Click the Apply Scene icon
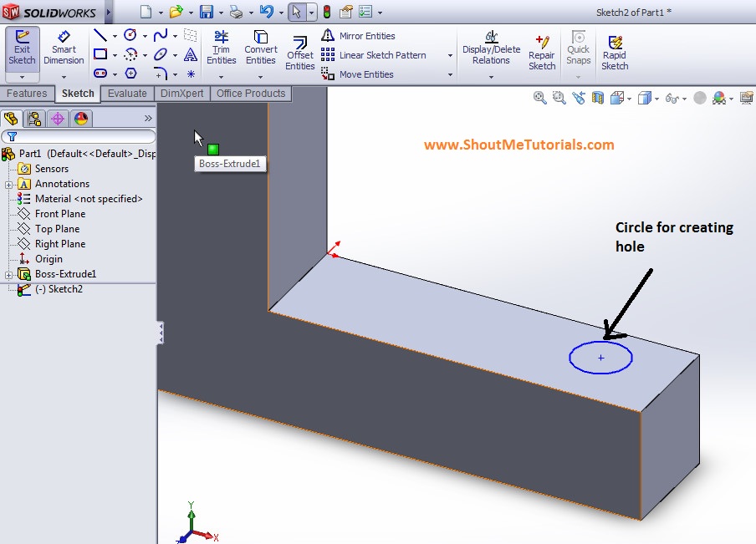The width and height of the screenshot is (756, 544). (x=719, y=99)
